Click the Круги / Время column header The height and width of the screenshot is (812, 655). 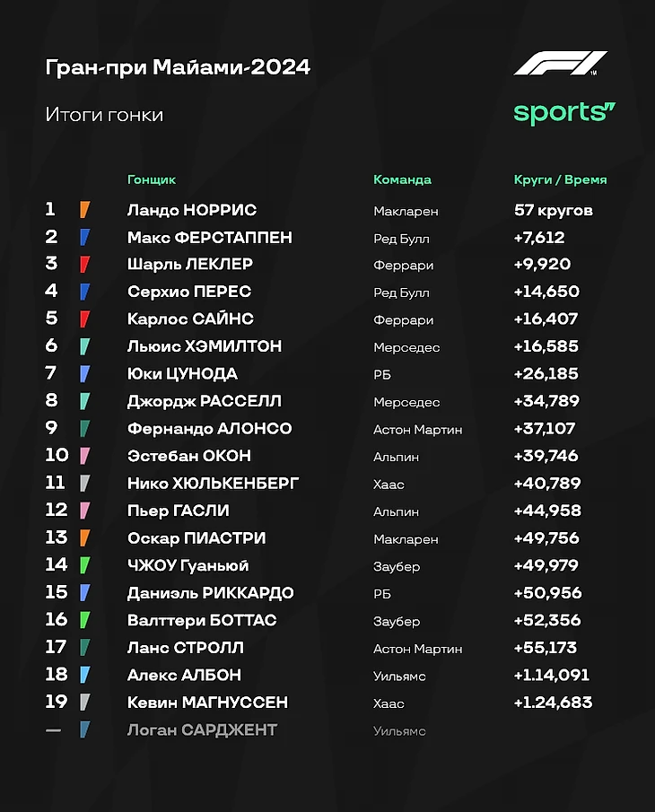[x=560, y=179]
